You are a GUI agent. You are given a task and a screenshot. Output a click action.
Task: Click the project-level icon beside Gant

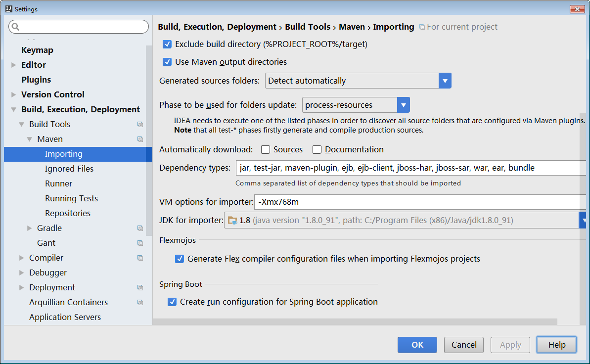[x=140, y=243]
